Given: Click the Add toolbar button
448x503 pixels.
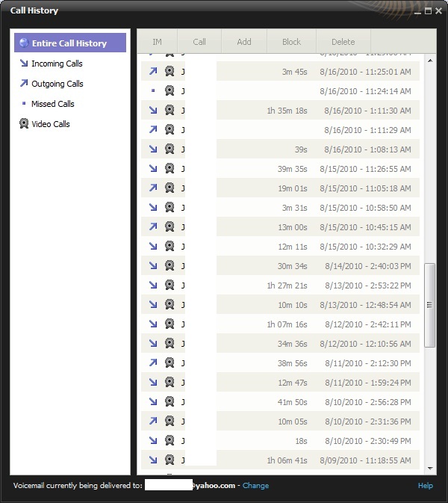Looking at the screenshot, I should pos(244,42).
